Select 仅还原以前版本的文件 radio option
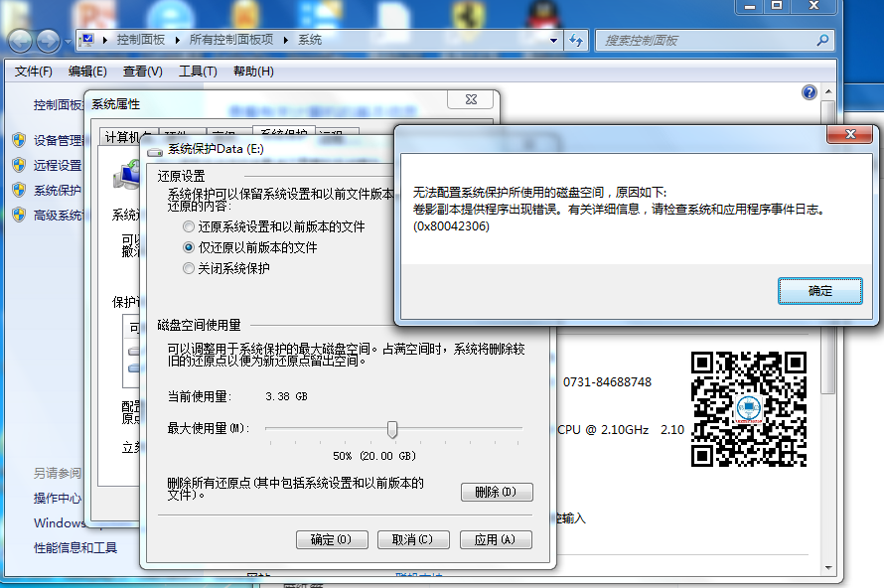884x588 pixels. pyautogui.click(x=189, y=247)
